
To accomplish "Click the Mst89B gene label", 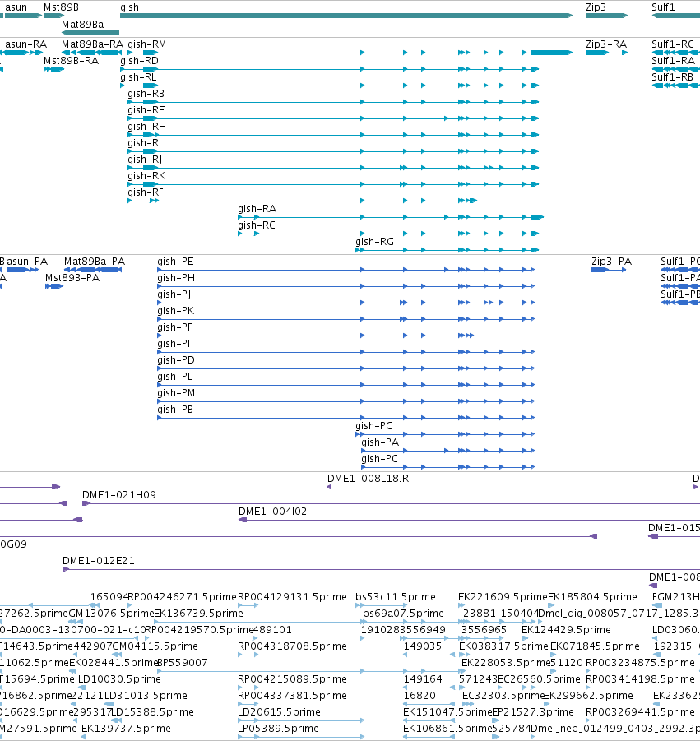I will click(61, 7).
